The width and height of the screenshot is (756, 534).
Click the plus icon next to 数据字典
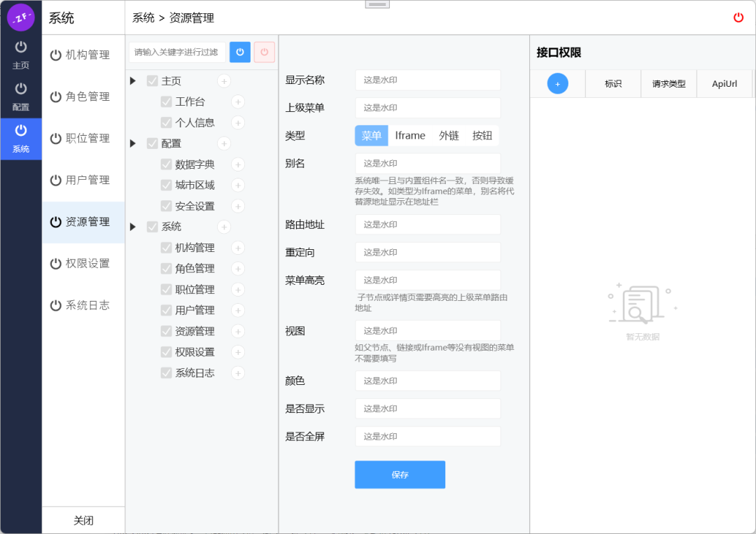point(238,164)
